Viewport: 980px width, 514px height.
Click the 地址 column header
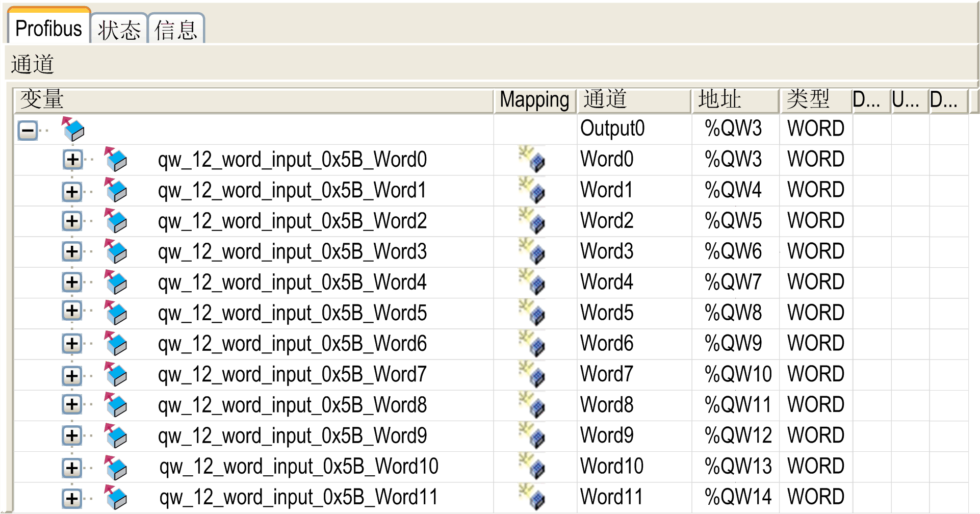tap(735, 100)
